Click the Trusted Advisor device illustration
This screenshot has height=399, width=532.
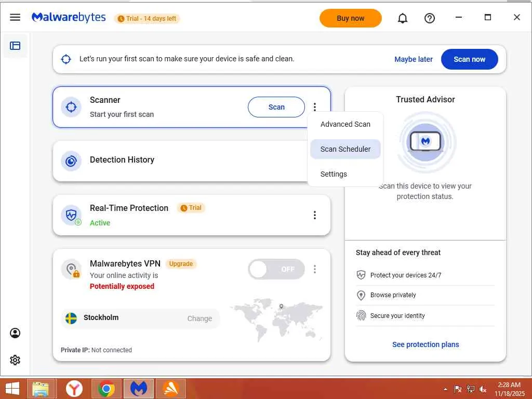pyautogui.click(x=425, y=142)
